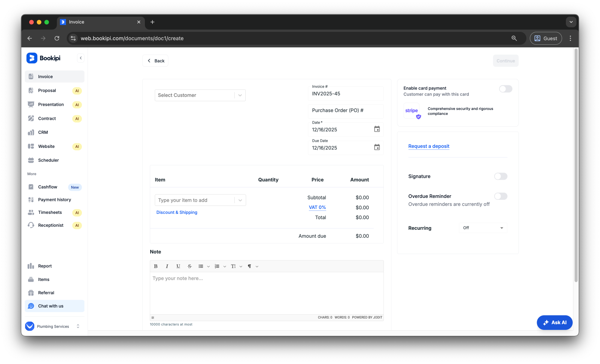The width and height of the screenshot is (600, 364).
Task: Go back in browser history
Action: click(30, 38)
